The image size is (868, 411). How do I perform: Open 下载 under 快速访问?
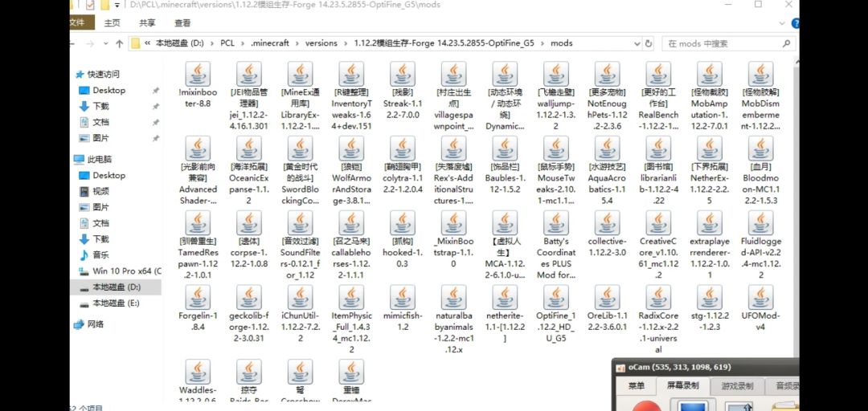[100, 106]
